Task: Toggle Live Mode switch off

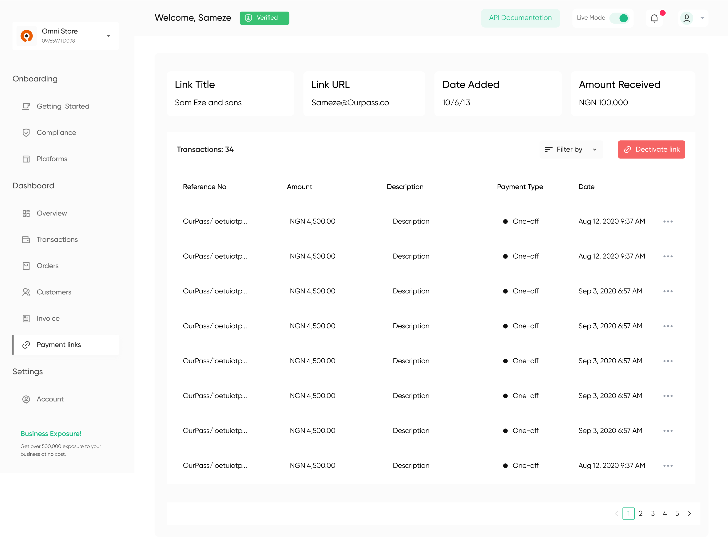Action: point(620,18)
